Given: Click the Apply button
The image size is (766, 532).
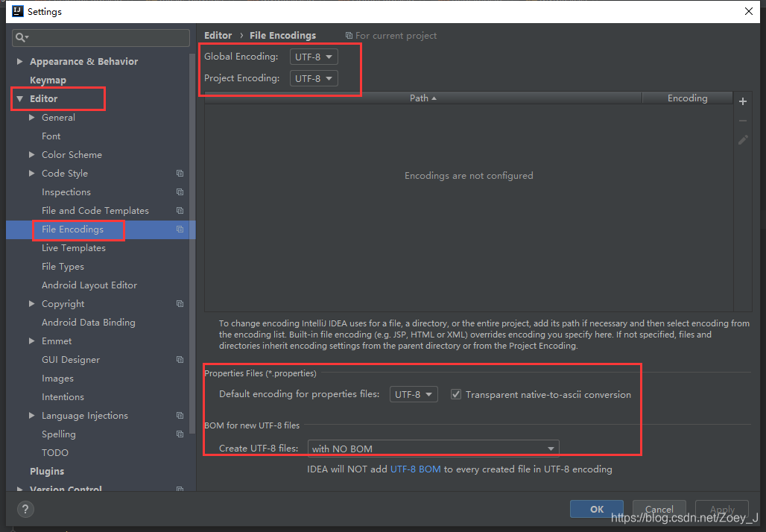Looking at the screenshot, I should pyautogui.click(x=722, y=509).
